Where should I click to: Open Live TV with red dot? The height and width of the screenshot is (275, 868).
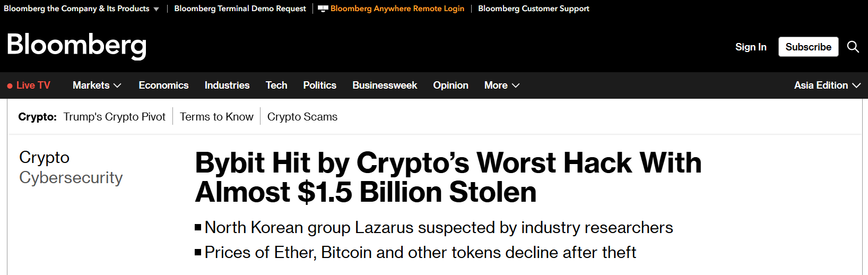(29, 85)
